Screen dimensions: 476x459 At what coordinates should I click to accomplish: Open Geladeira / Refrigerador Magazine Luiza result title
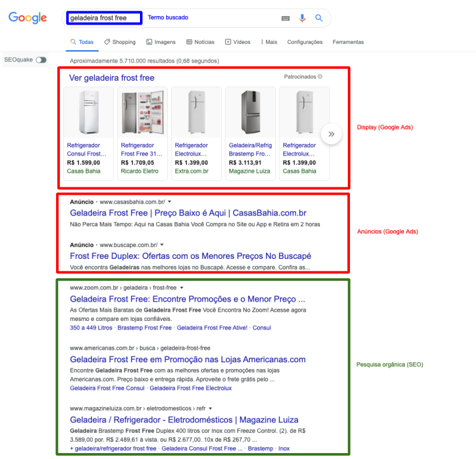(184, 420)
